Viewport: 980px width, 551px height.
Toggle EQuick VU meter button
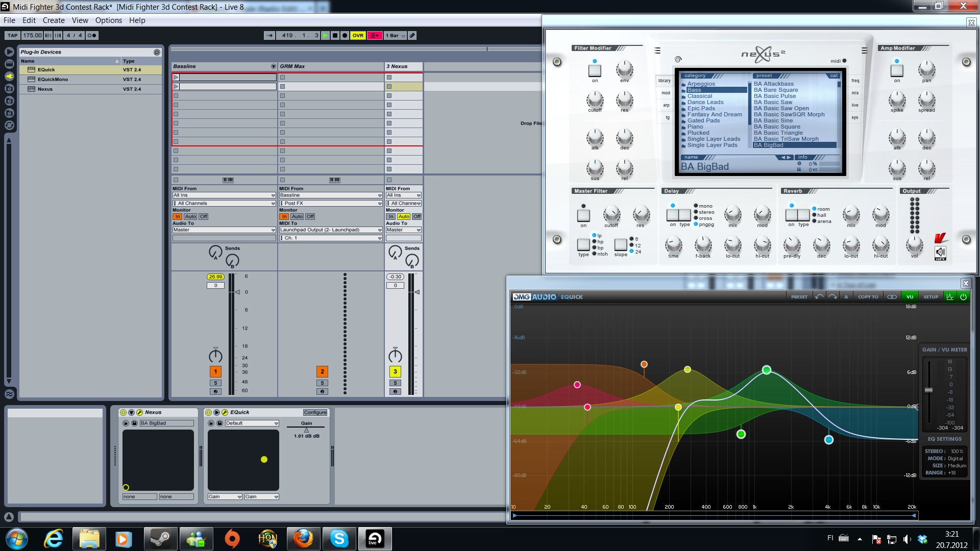point(910,297)
